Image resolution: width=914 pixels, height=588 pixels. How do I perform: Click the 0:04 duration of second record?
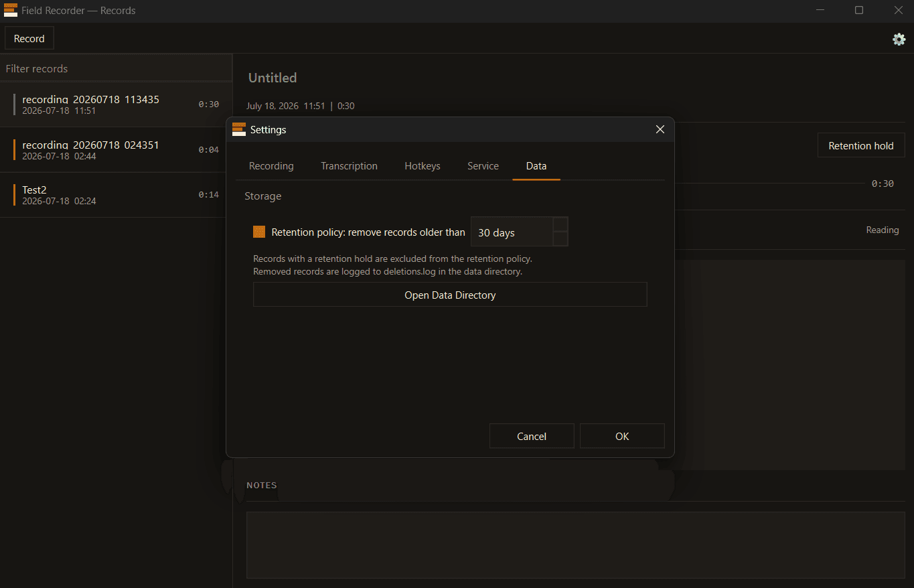click(209, 149)
